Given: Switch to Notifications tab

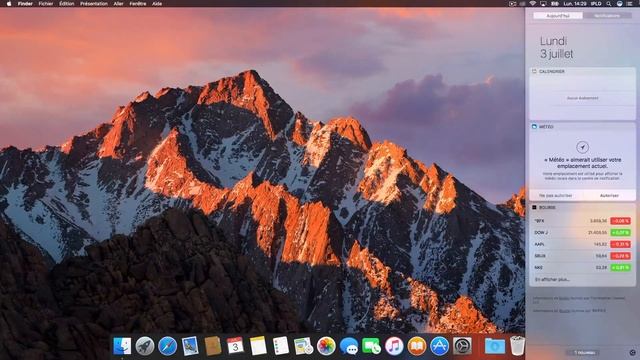Looking at the screenshot, I should [x=607, y=16].
